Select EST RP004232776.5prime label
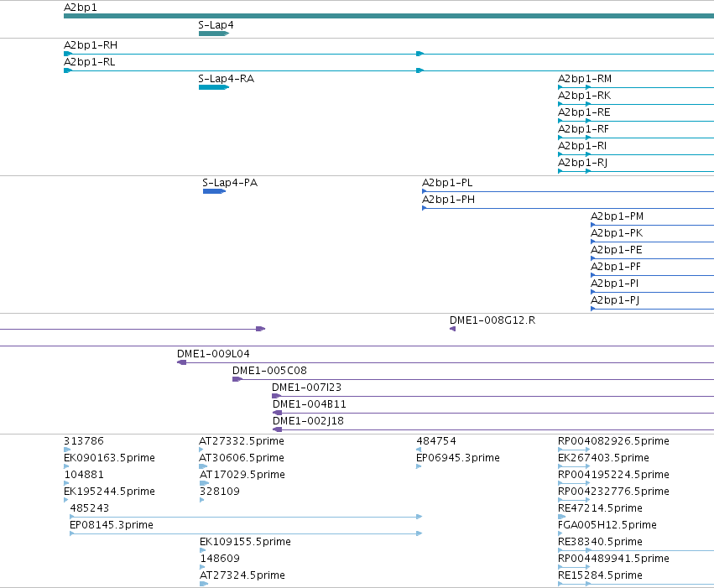This screenshot has width=714, height=588. (614, 492)
